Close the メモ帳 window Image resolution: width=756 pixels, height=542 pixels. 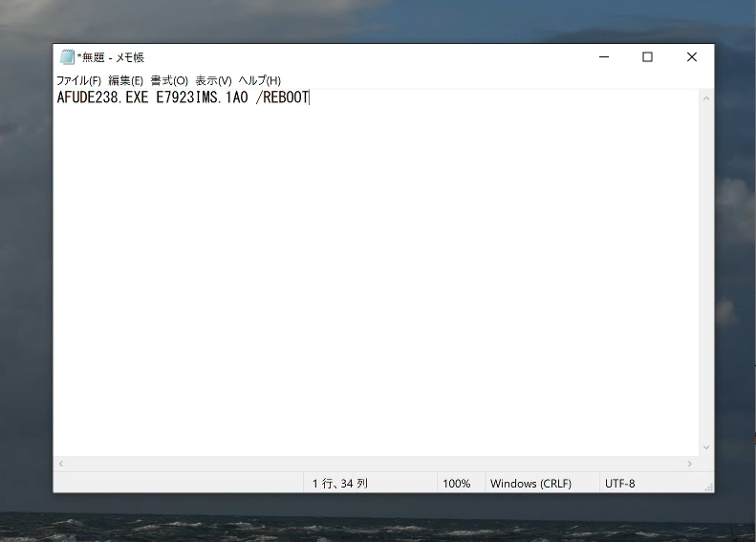click(x=692, y=57)
